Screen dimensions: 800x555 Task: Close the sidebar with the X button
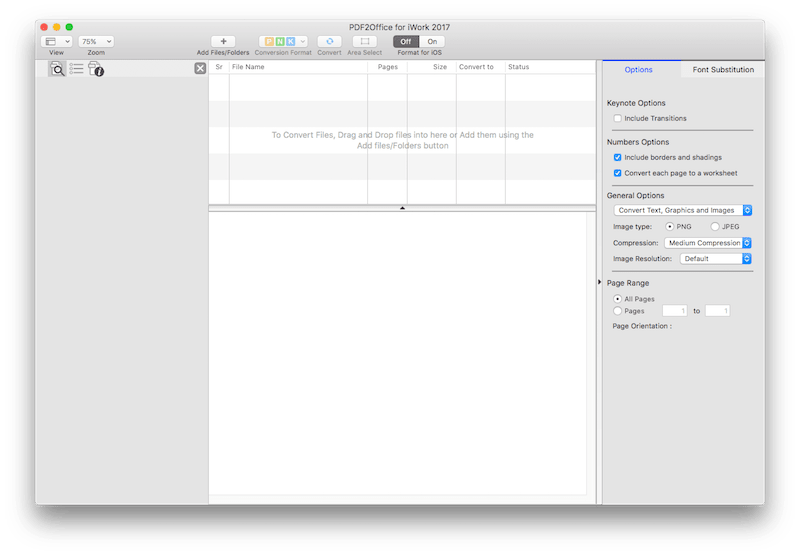(x=200, y=68)
